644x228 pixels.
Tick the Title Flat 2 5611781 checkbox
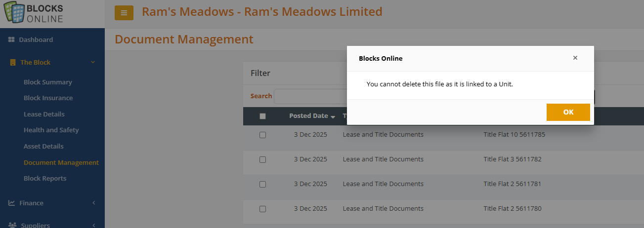(x=262, y=184)
